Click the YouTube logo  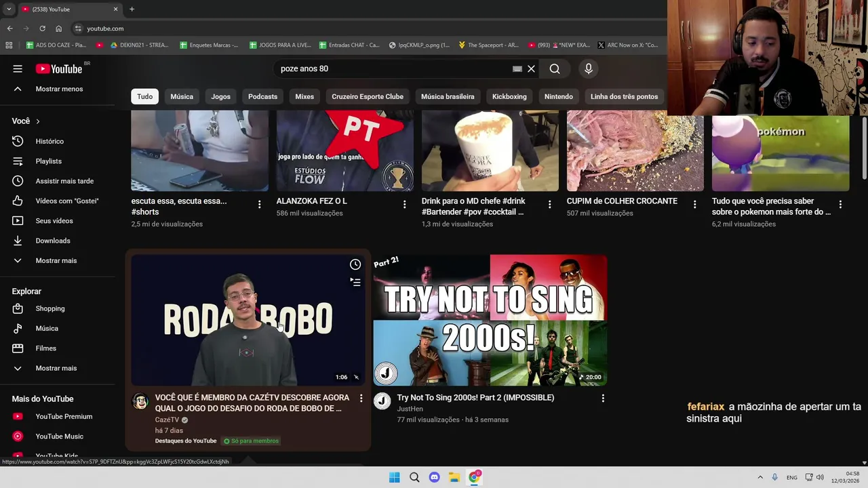(x=59, y=68)
